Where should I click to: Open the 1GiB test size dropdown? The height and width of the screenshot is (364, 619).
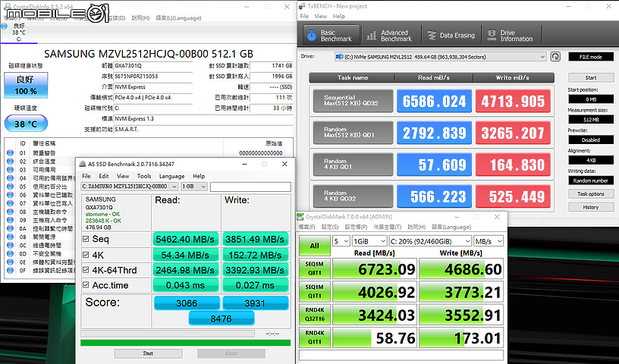coord(369,241)
